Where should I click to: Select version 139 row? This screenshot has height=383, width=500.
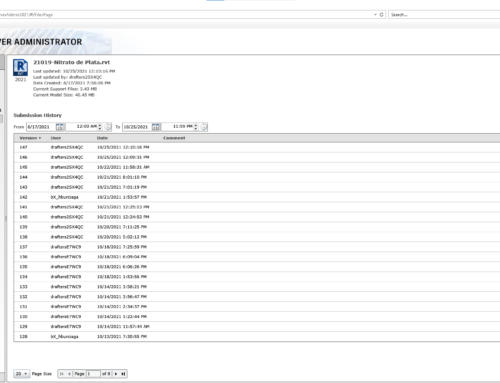[257, 227]
